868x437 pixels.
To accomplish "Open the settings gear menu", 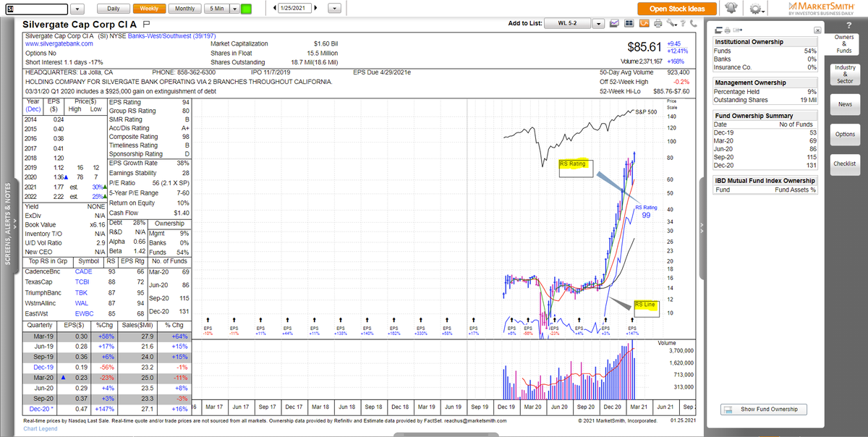I will point(757,8).
